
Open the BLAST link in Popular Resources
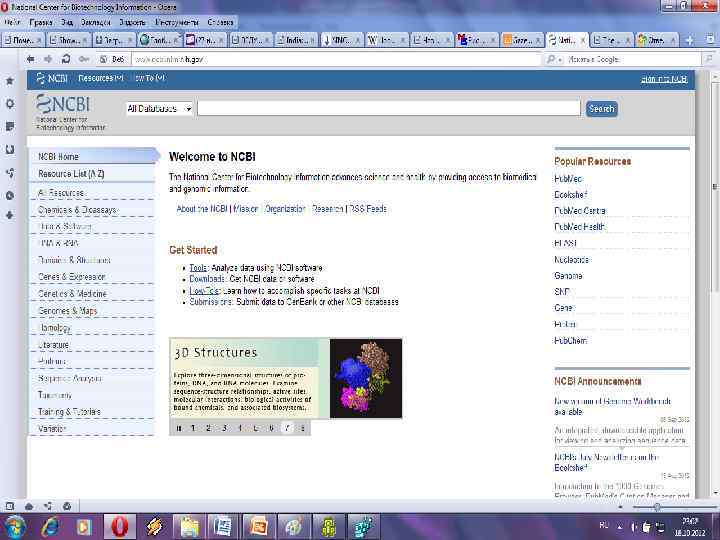(x=565, y=243)
